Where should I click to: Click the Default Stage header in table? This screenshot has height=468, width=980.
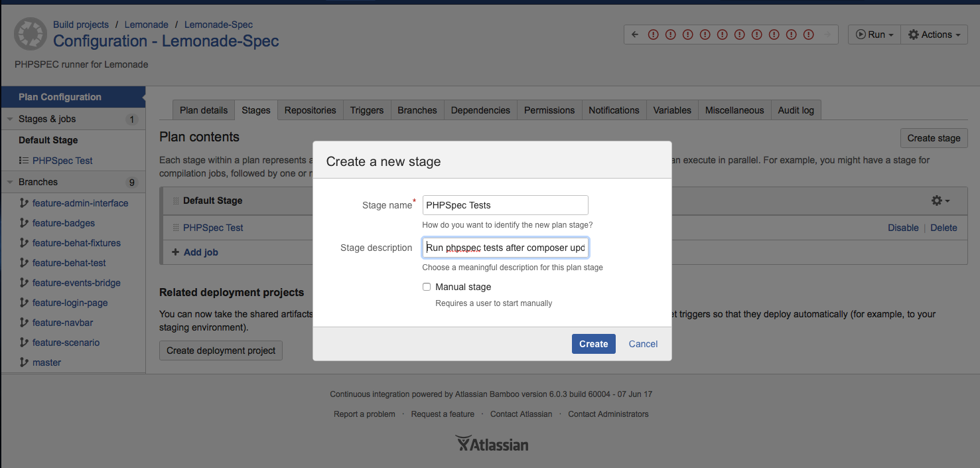click(212, 200)
